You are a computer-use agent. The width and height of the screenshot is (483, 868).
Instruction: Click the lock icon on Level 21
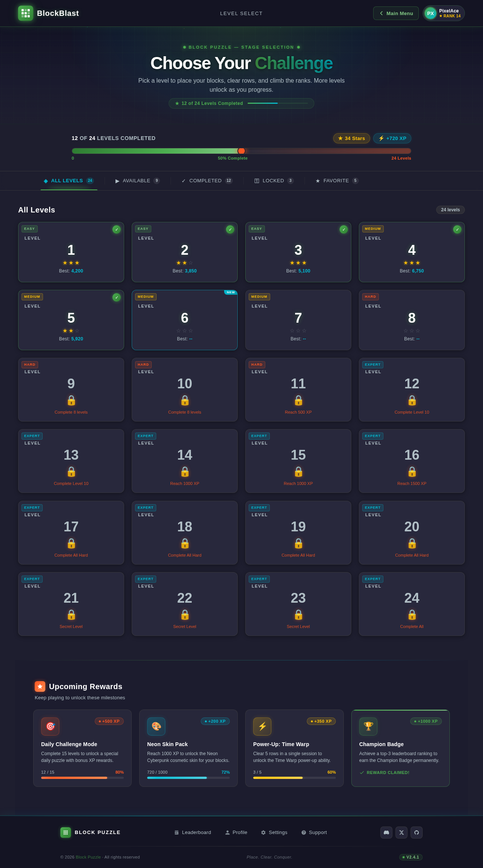71,615
